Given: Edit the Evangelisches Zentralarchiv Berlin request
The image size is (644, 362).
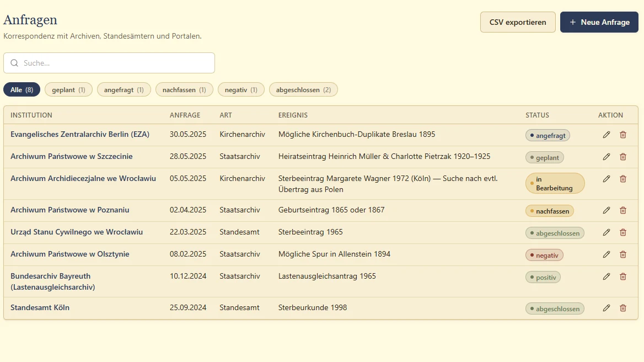Looking at the screenshot, I should pyautogui.click(x=606, y=135).
